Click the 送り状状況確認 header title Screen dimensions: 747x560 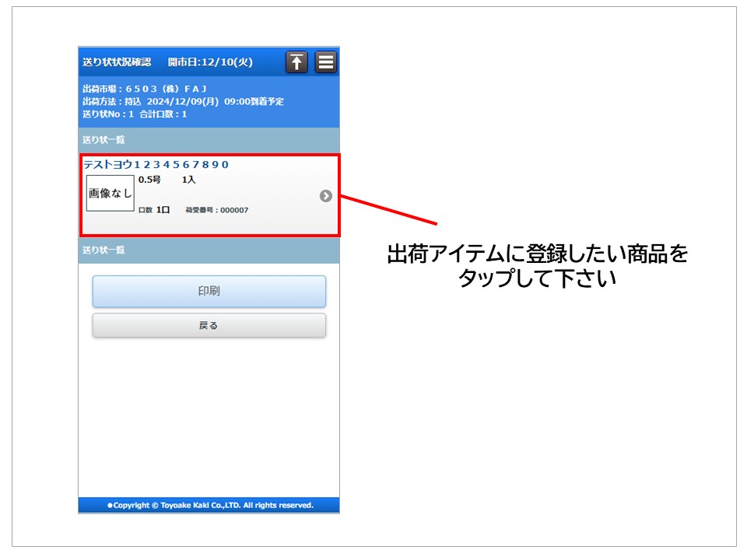point(117,62)
